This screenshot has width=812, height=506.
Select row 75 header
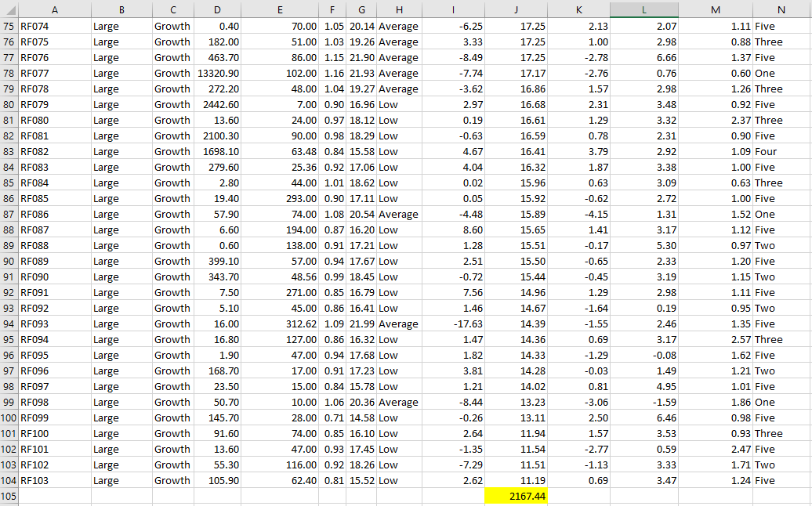tap(9, 27)
